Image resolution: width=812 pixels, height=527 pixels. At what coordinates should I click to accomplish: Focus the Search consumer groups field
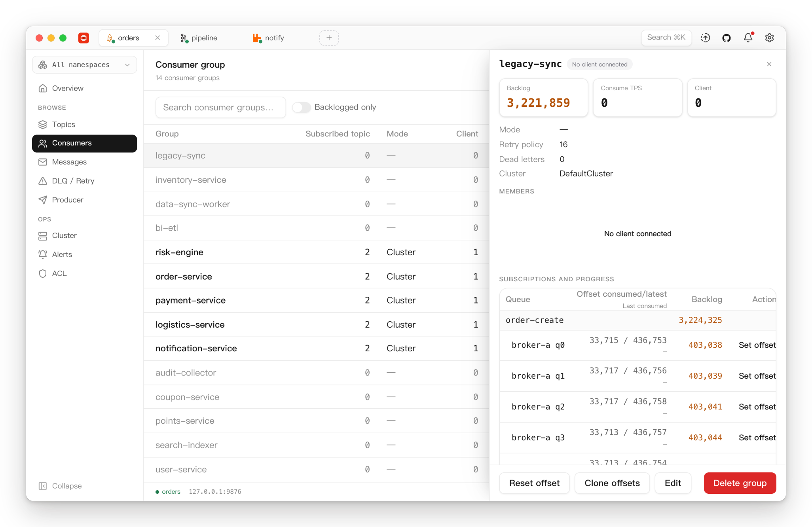tap(220, 108)
